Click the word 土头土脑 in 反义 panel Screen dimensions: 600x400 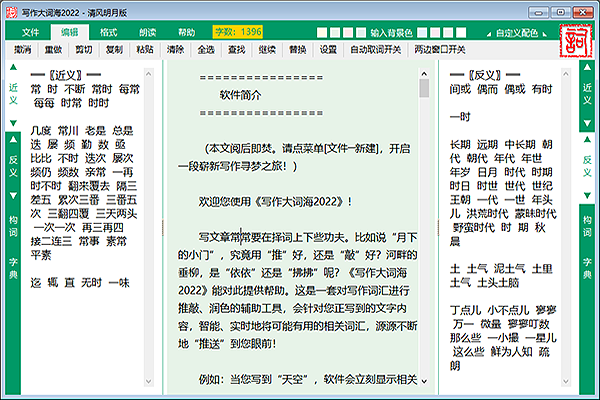click(x=498, y=283)
